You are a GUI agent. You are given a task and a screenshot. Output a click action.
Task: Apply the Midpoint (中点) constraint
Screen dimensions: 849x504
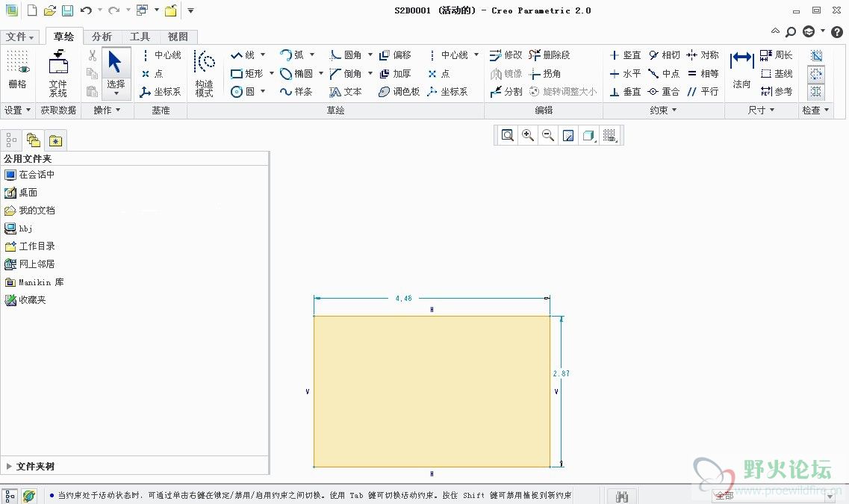(664, 73)
